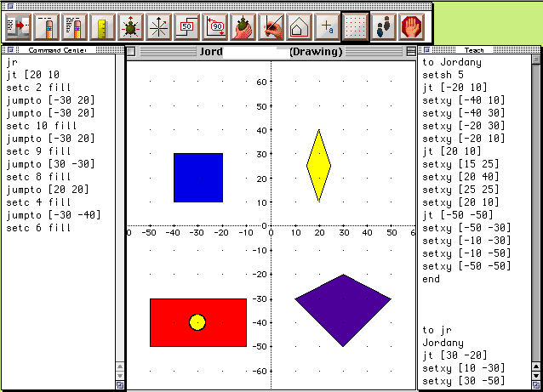Screen dimensions: 543x392
Task: Click the 'setc 4 fill' command line
Action: [x=38, y=202]
